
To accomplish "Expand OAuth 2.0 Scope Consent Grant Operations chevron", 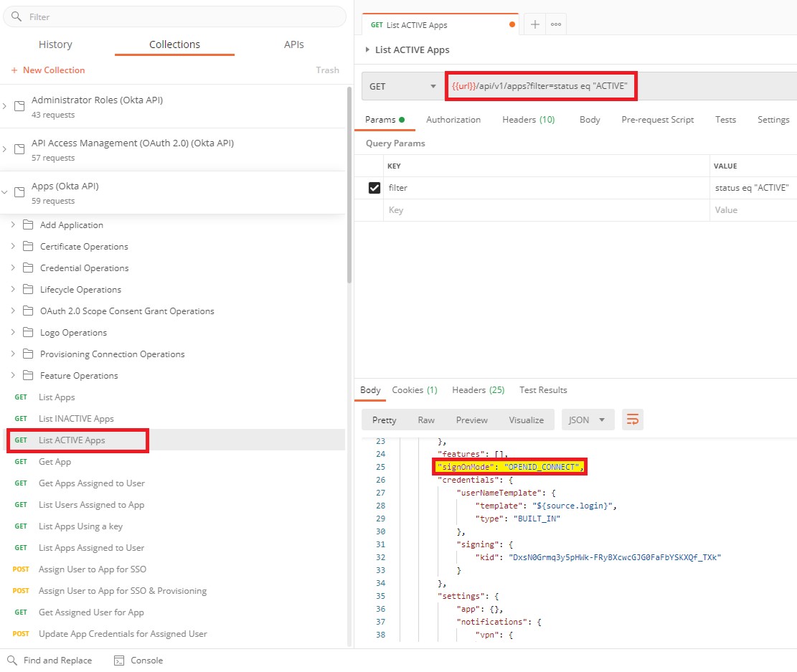I will coord(13,311).
